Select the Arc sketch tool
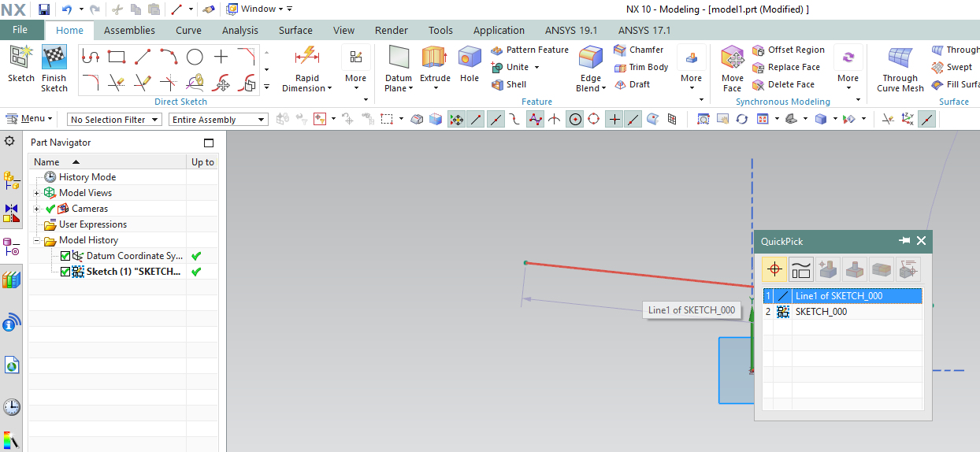Image resolution: width=980 pixels, height=452 pixels. [x=169, y=57]
